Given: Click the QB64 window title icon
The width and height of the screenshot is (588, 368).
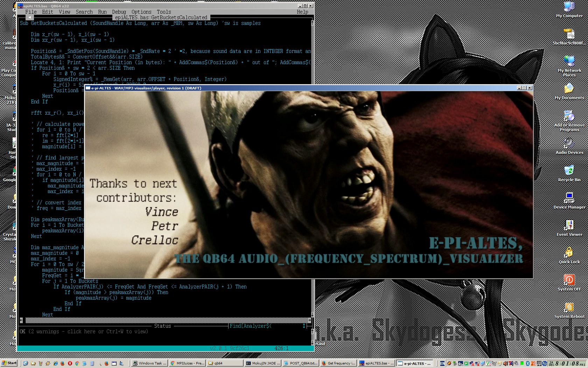Looking at the screenshot, I should pyautogui.click(x=20, y=6).
